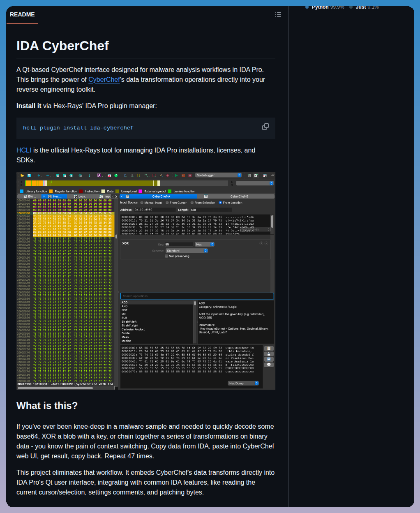This screenshot has width=420, height=513.
Task: Click the green circle icon in IDA toolbar
Action: (x=116, y=176)
